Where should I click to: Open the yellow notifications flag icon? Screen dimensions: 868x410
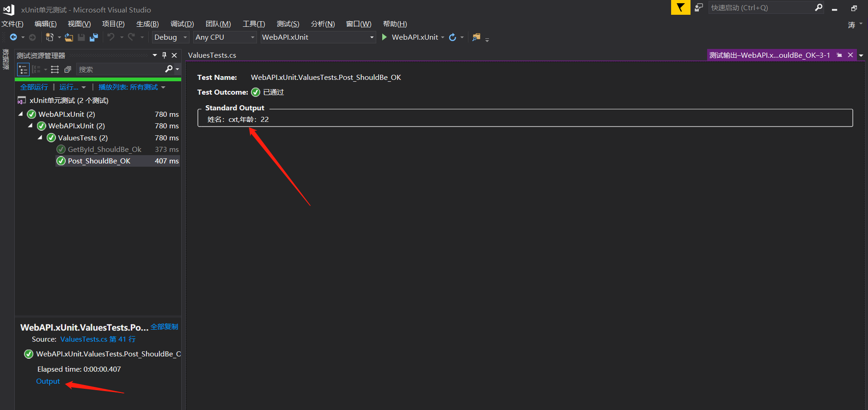(x=680, y=7)
